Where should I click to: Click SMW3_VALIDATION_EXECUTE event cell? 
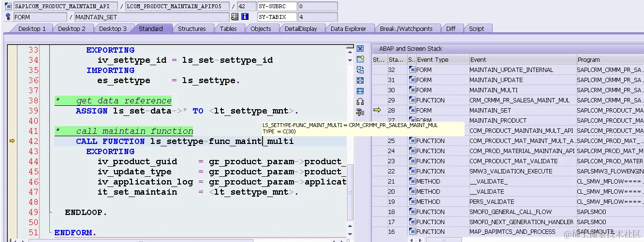tap(523, 171)
